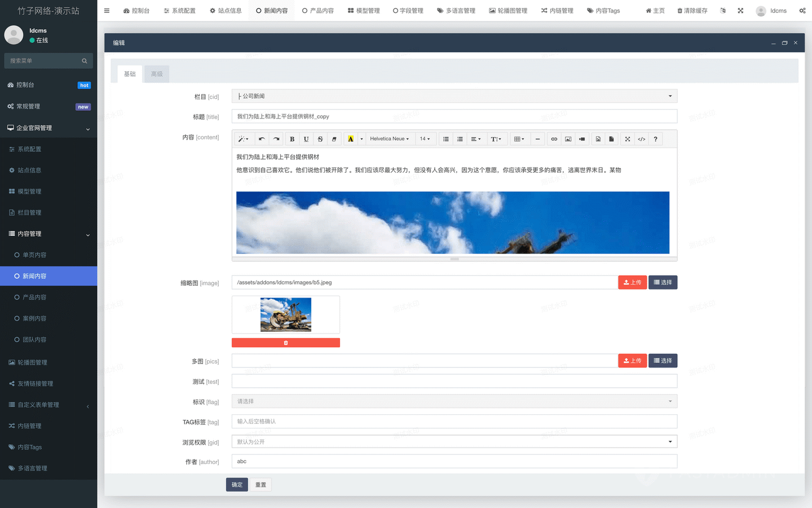812x508 pixels.
Task: Insert a link using the chain icon
Action: tap(554, 139)
